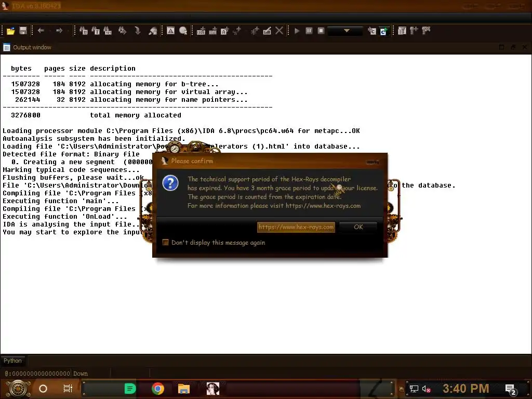Image resolution: width=532 pixels, height=399 pixels.
Task: Click the curved down-arrow jump icon
Action: pos(137,31)
